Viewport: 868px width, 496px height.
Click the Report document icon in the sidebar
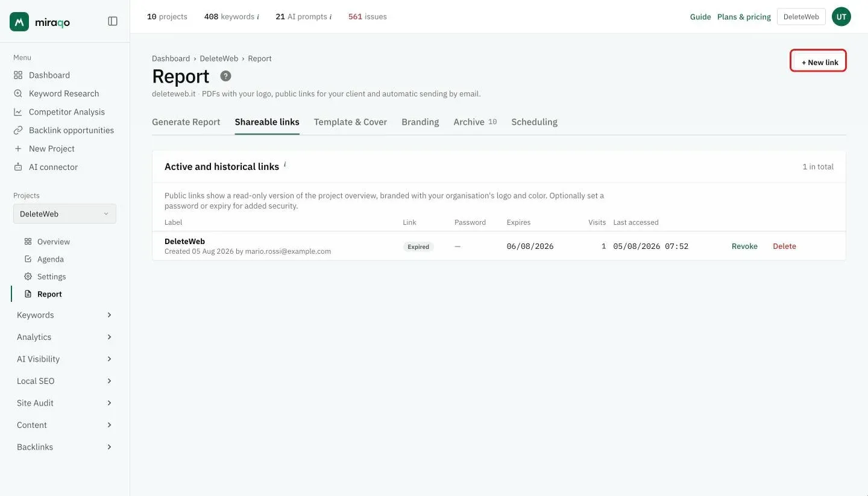click(28, 294)
